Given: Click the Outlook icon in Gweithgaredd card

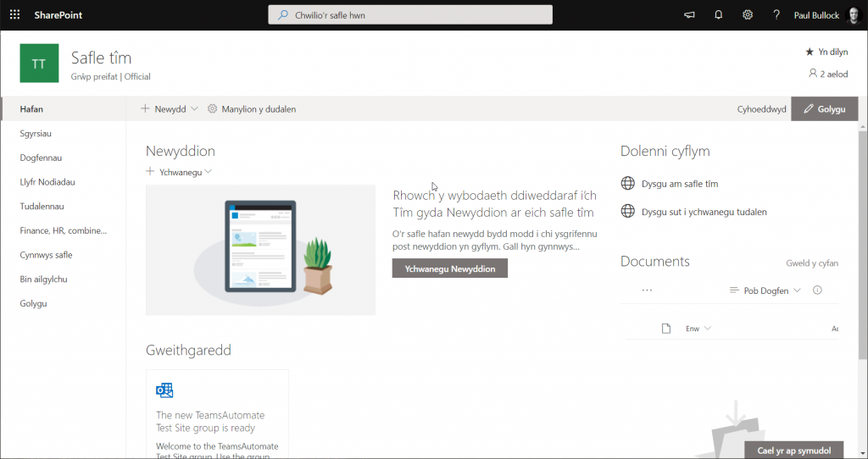Looking at the screenshot, I should pos(164,390).
